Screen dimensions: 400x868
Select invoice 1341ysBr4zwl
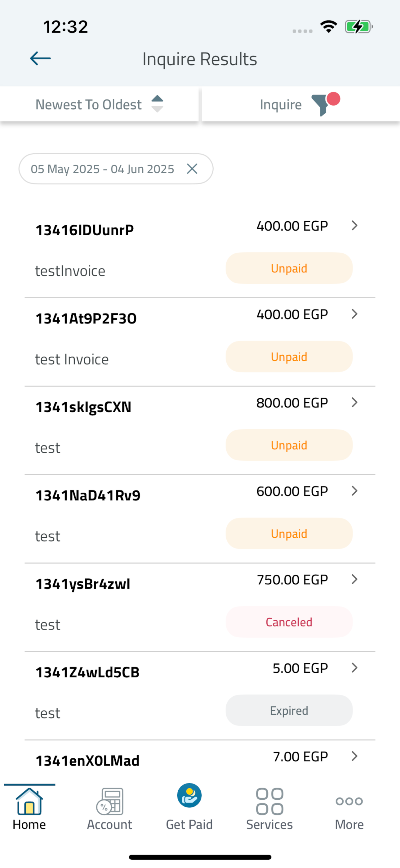200,607
